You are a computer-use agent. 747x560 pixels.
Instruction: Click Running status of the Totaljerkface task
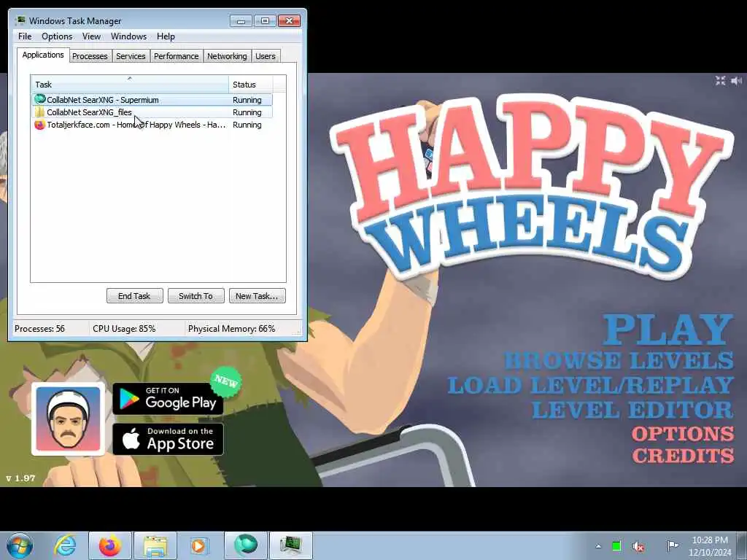pyautogui.click(x=247, y=125)
